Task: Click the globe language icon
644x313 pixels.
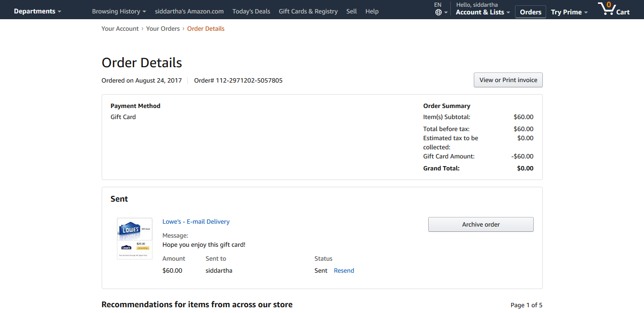Action: coord(438,12)
